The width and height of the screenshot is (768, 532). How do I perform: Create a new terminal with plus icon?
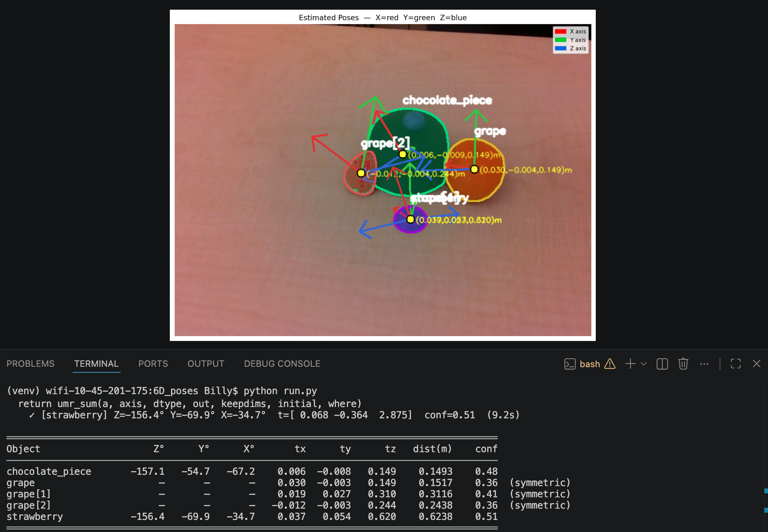[630, 364]
